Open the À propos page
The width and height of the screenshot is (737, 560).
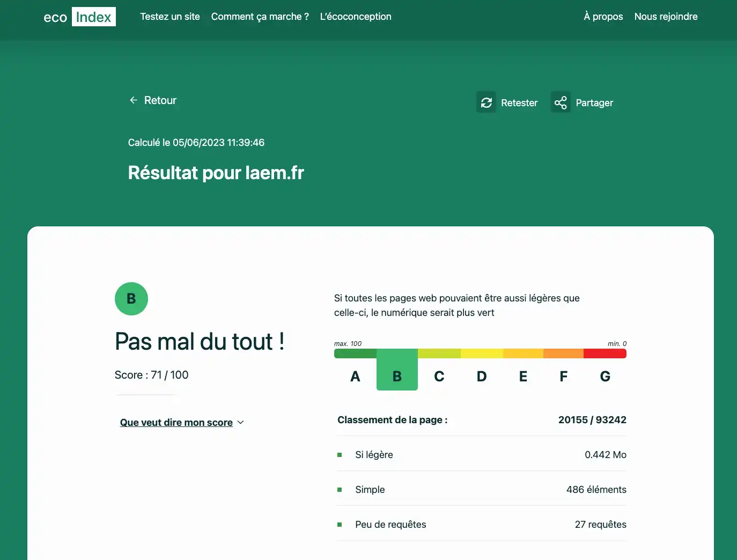tap(603, 17)
